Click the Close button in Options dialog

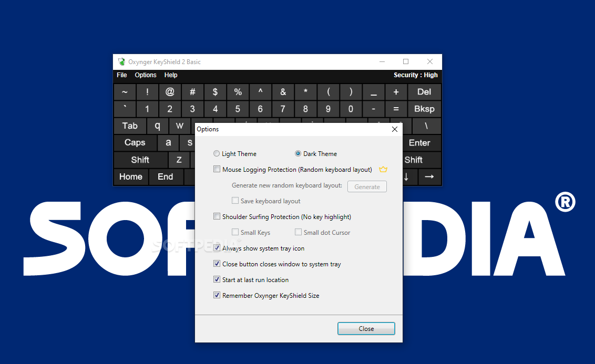[x=366, y=328]
